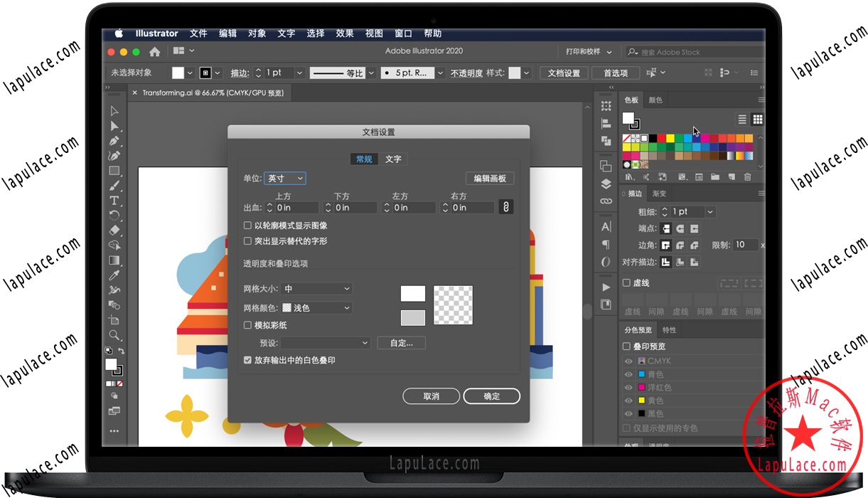The height and width of the screenshot is (498, 868).
Task: Switch to the 文字 dialog tab
Action: (x=393, y=159)
